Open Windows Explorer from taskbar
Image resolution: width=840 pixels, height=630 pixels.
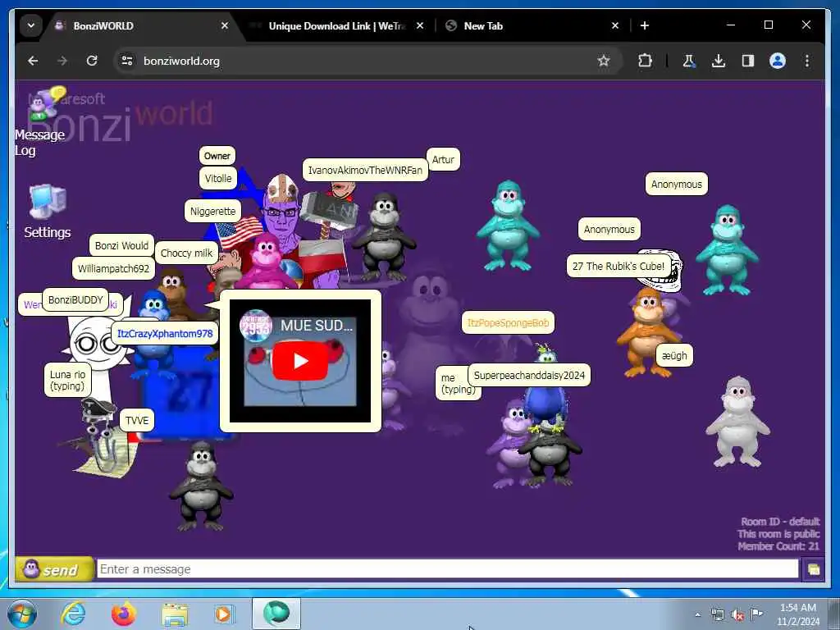(x=175, y=614)
